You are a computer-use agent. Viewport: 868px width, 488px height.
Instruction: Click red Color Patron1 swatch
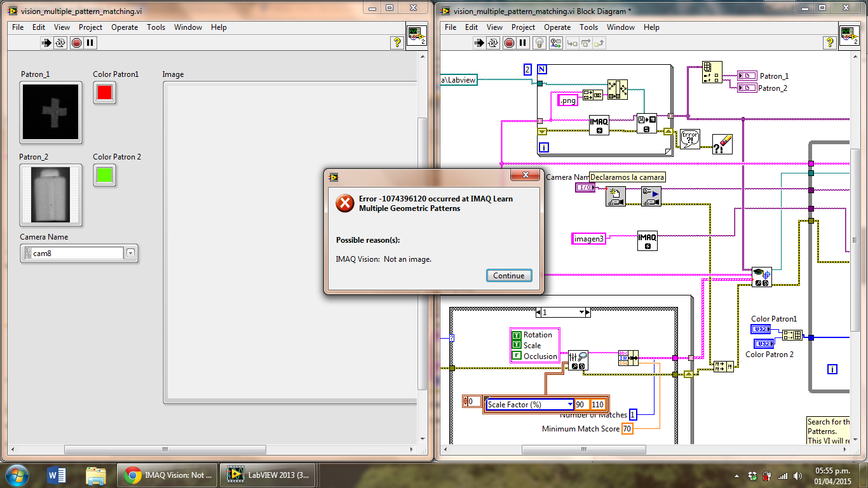pyautogui.click(x=104, y=93)
